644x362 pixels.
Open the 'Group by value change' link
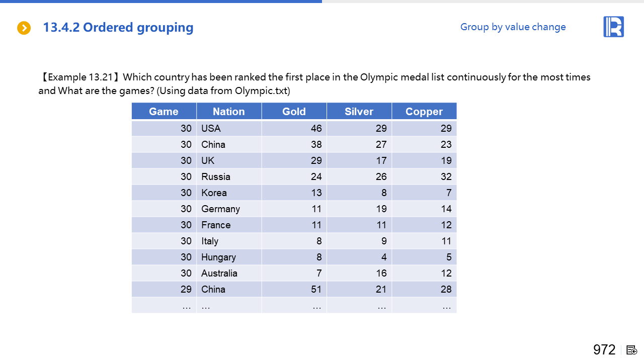click(x=513, y=27)
